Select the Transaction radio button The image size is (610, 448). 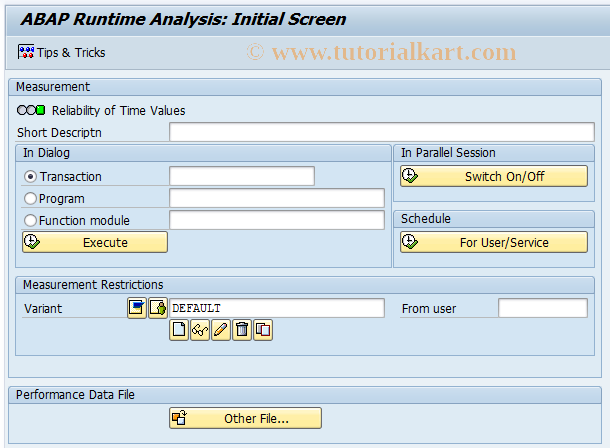pyautogui.click(x=30, y=177)
